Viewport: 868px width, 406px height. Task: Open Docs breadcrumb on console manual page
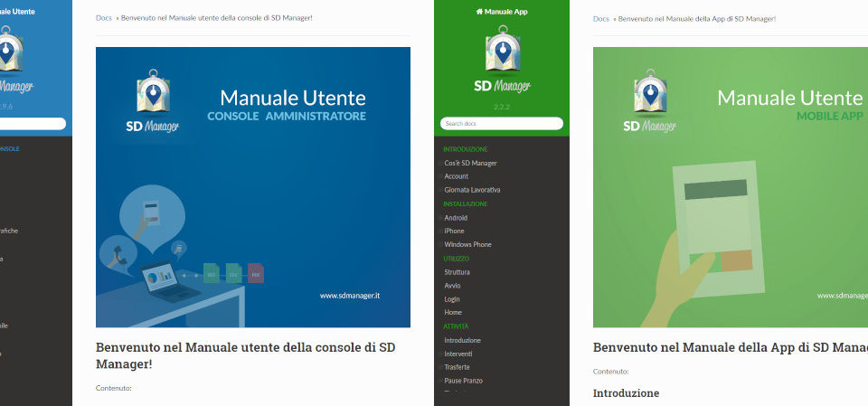pyautogui.click(x=104, y=18)
